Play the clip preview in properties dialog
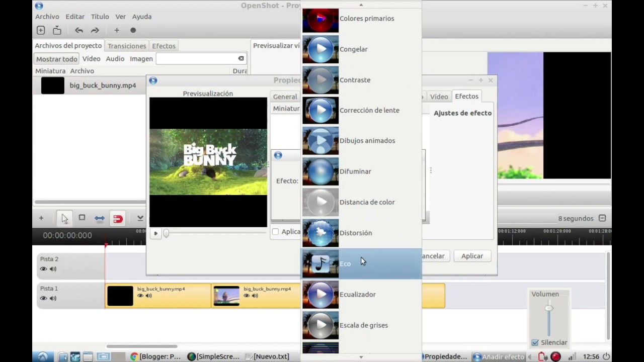The height and width of the screenshot is (362, 644). pyautogui.click(x=155, y=233)
